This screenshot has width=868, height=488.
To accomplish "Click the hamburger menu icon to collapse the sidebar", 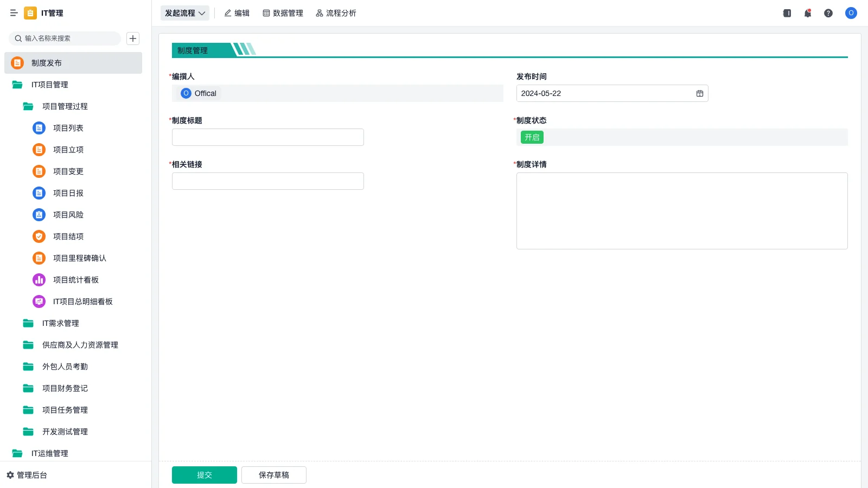I will pos(14,13).
